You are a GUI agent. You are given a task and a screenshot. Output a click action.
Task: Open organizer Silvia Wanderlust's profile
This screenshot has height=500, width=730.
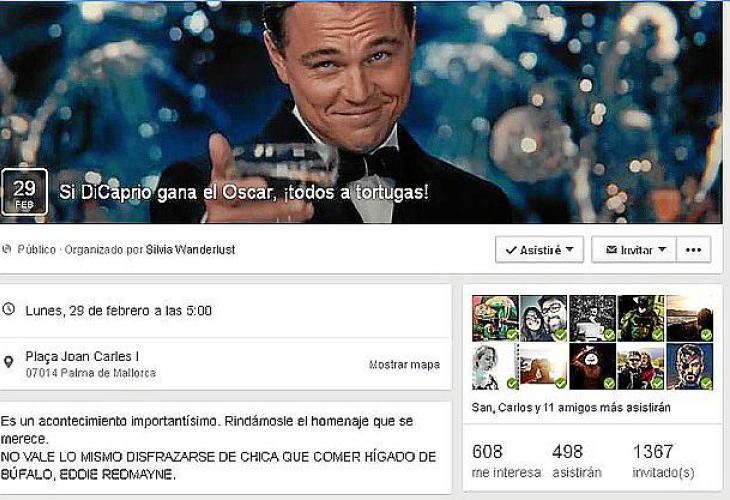(190, 250)
